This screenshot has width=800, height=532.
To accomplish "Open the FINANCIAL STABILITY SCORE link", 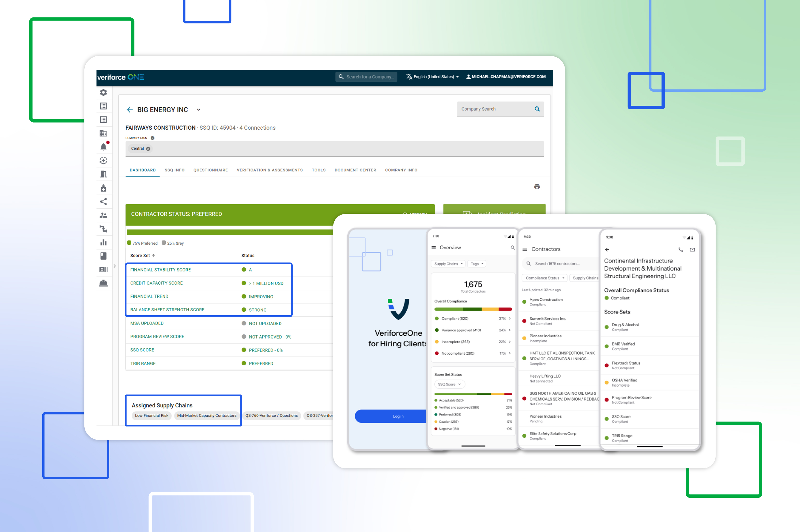I will pos(161,270).
